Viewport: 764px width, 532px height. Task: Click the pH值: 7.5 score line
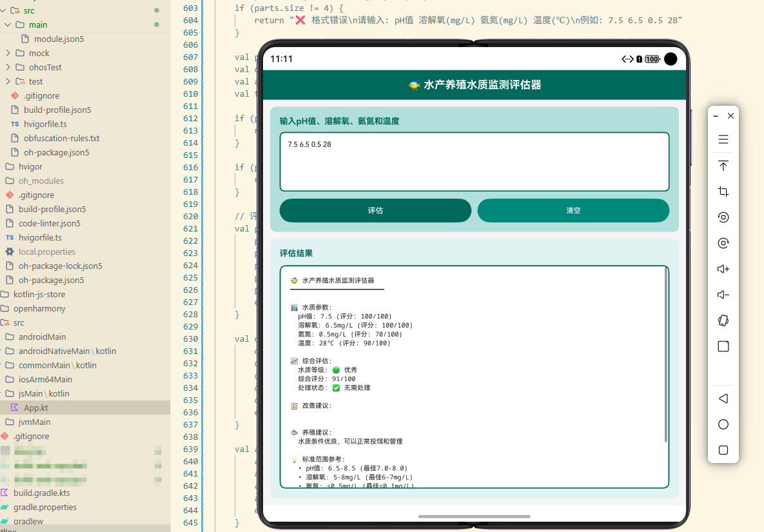pyautogui.click(x=344, y=316)
